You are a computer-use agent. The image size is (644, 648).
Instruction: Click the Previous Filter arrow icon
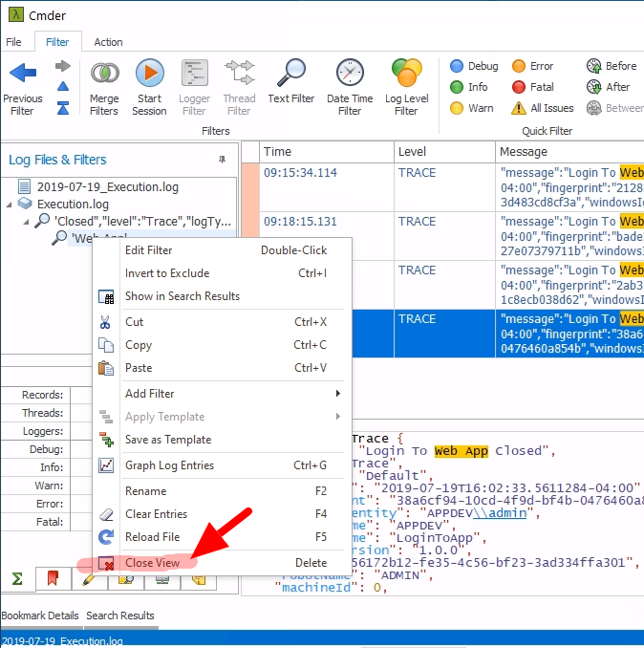[23, 73]
